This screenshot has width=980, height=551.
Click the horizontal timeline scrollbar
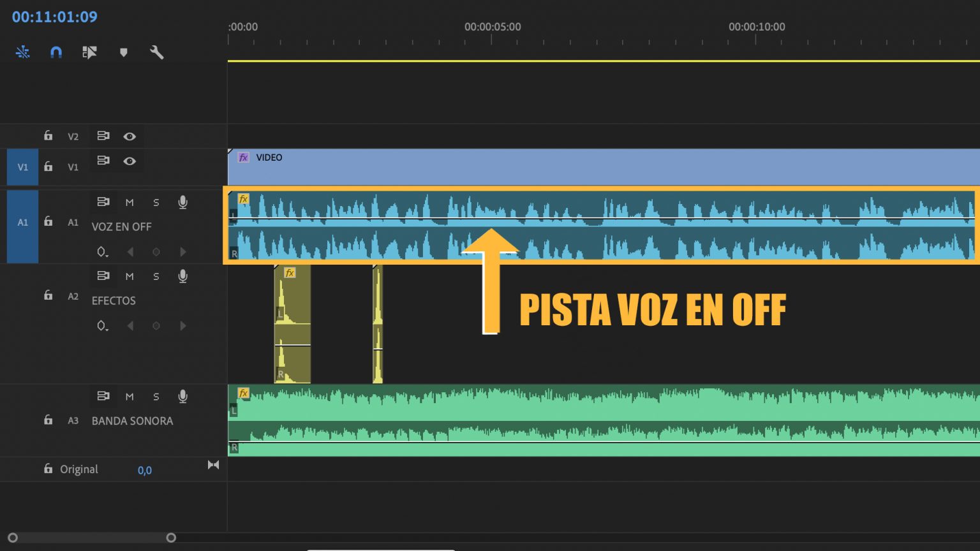(x=89, y=538)
